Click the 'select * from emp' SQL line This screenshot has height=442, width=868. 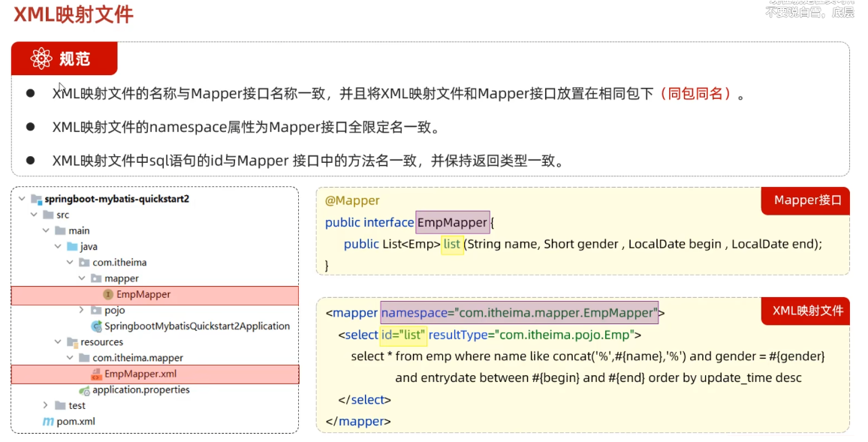[x=588, y=356]
